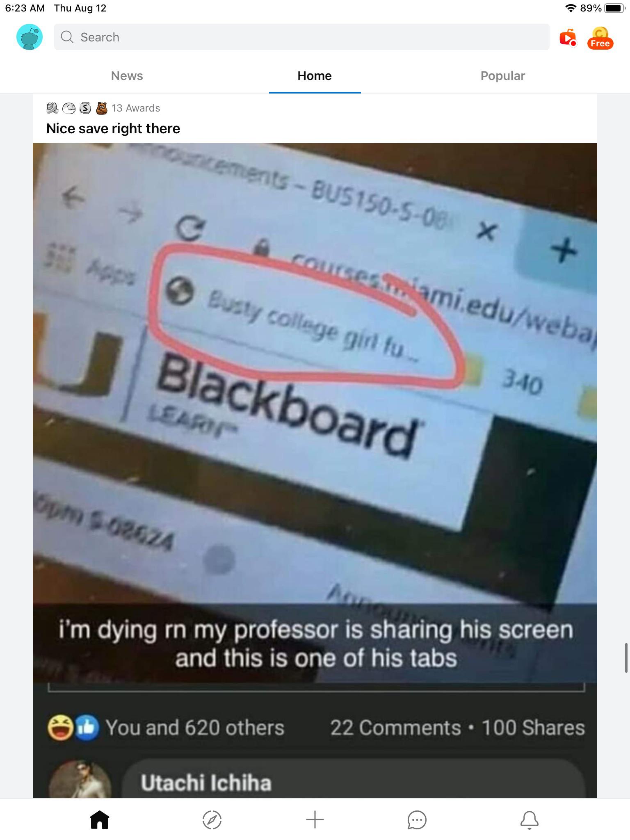Select the Home tab
630x840 pixels.
pos(315,76)
